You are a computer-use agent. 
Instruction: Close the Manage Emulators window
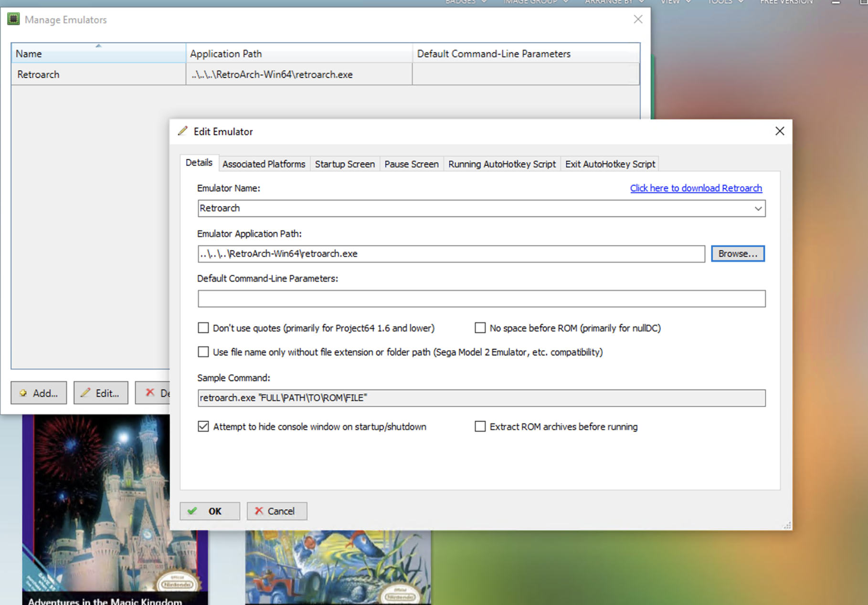tap(638, 20)
